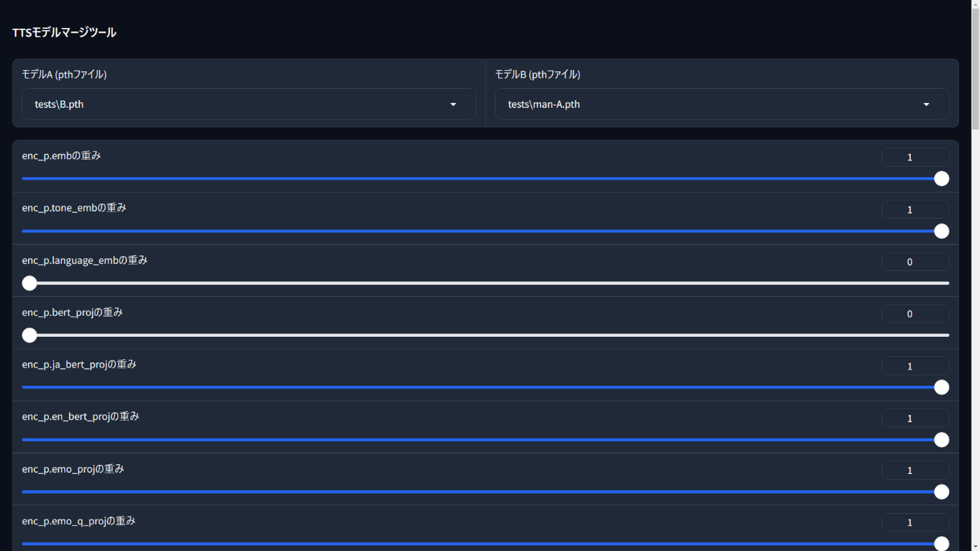Screen dimensions: 980x551
Task: Click the arrow icon in モデルB dropdown
Action: [926, 104]
